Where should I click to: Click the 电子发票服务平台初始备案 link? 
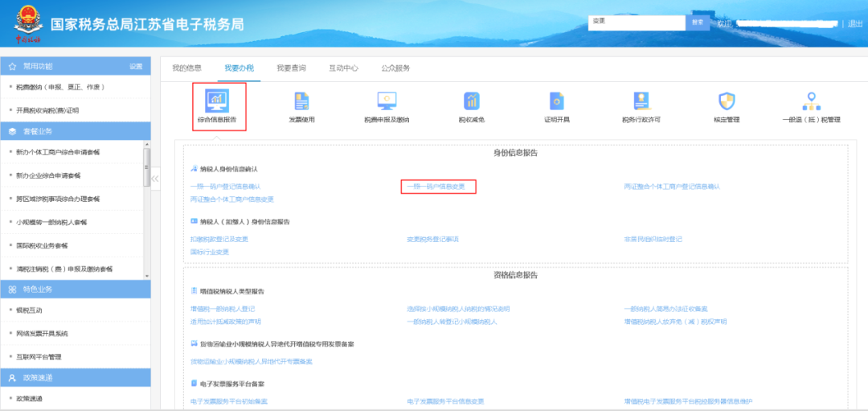(x=229, y=401)
